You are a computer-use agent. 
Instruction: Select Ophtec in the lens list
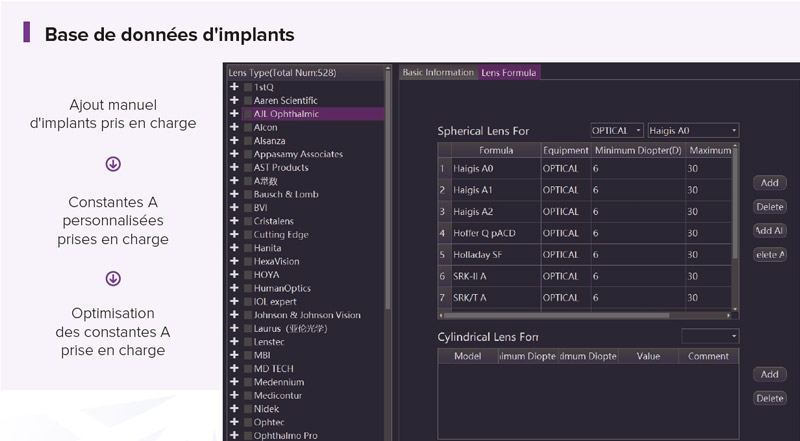pyautogui.click(x=269, y=422)
